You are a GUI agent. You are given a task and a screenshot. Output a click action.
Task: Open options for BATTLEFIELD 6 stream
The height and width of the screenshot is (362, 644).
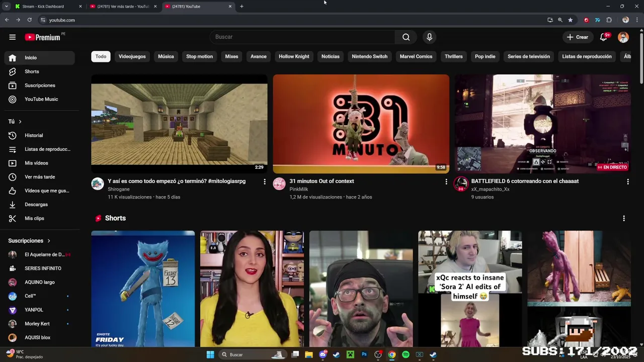click(x=628, y=182)
